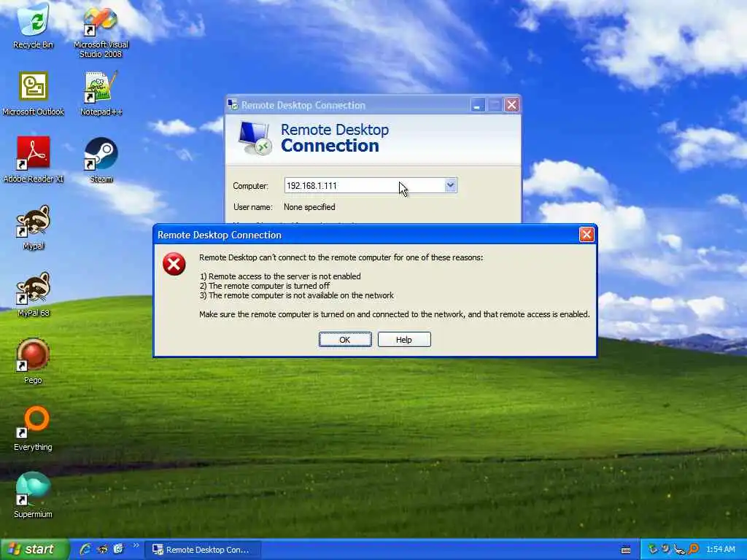
Task: Select the Notepad++ desktop shortcut
Action: 101,93
